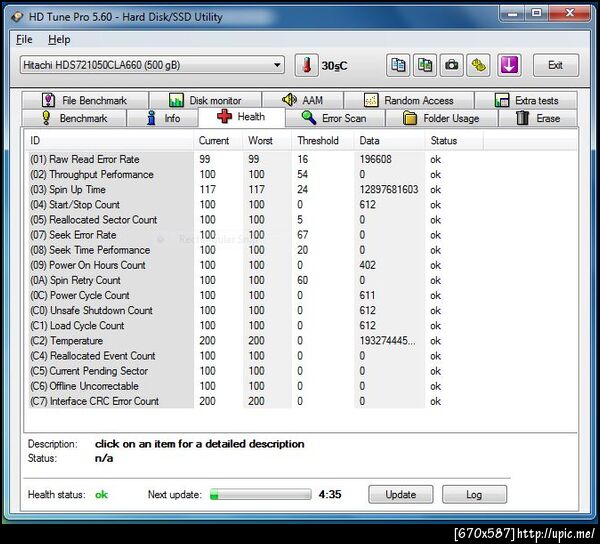600x544 pixels.
Task: Switch to the File Benchmark tab
Action: point(85,100)
